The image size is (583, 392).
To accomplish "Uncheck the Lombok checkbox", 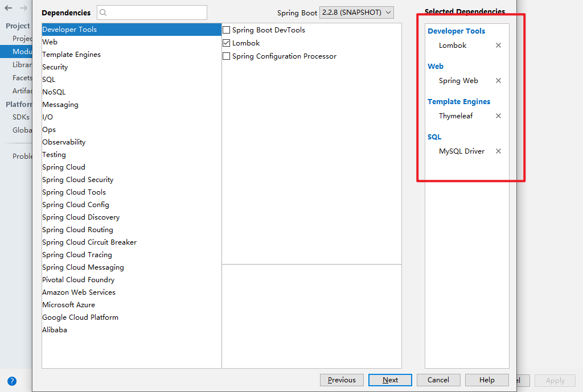I will click(226, 43).
